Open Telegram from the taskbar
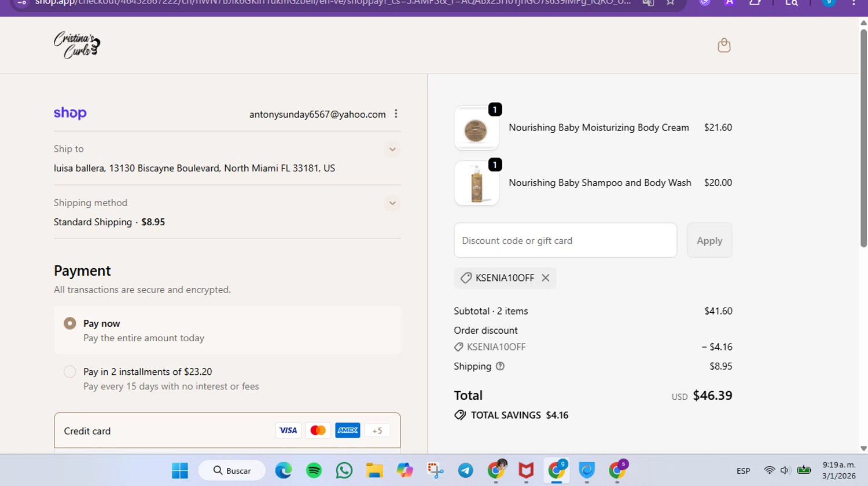Viewport: 868px width, 486px height. 465,470
